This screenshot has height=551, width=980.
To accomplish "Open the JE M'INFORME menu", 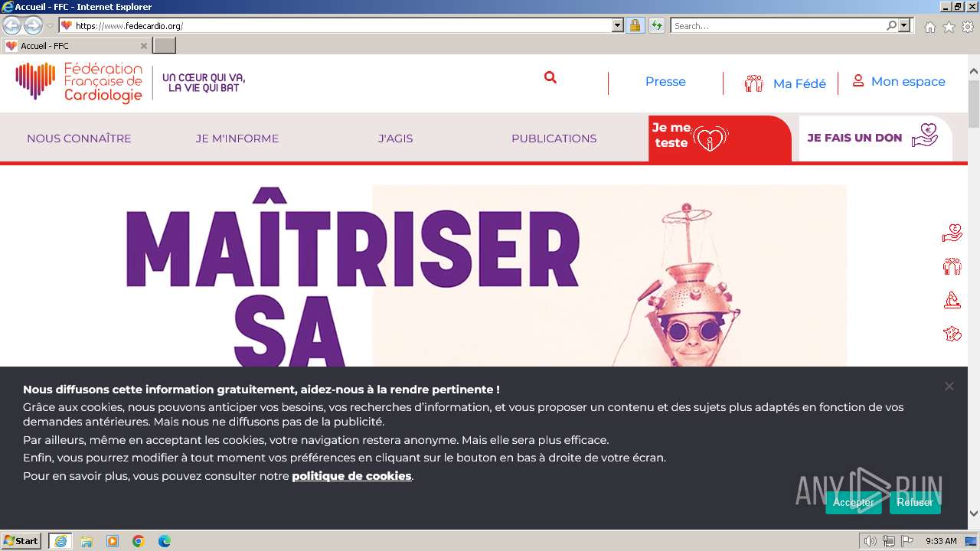I will [x=237, y=139].
